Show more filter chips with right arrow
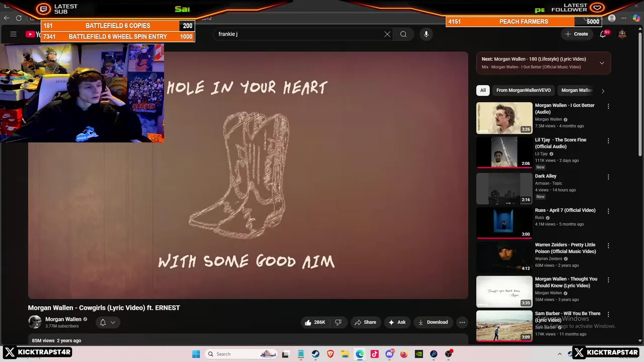Screen dimensions: 644x362 coord(603,90)
